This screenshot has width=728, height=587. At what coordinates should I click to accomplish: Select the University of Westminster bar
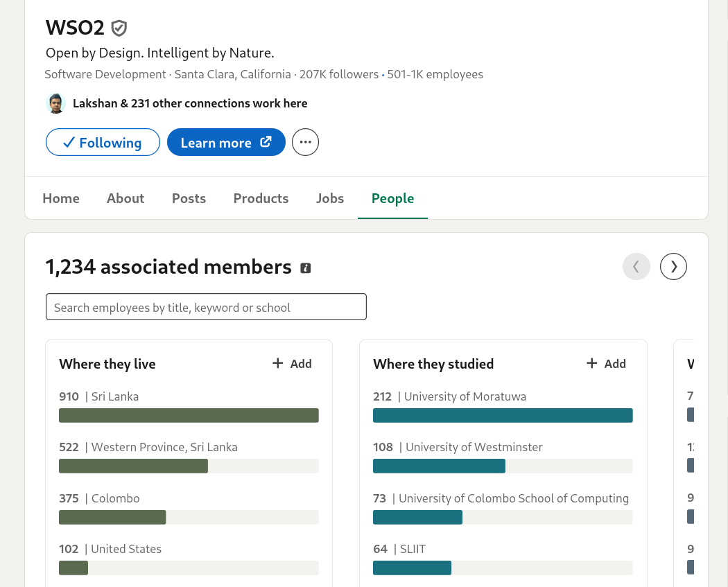click(503, 466)
